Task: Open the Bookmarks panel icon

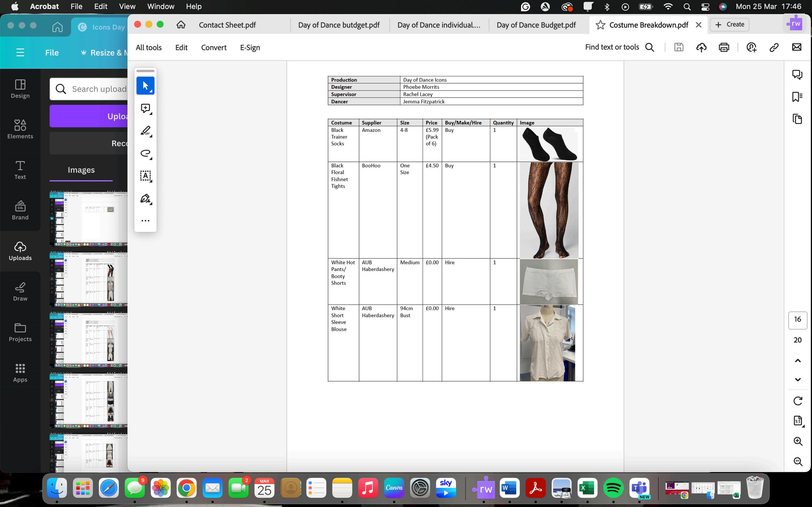Action: (797, 97)
